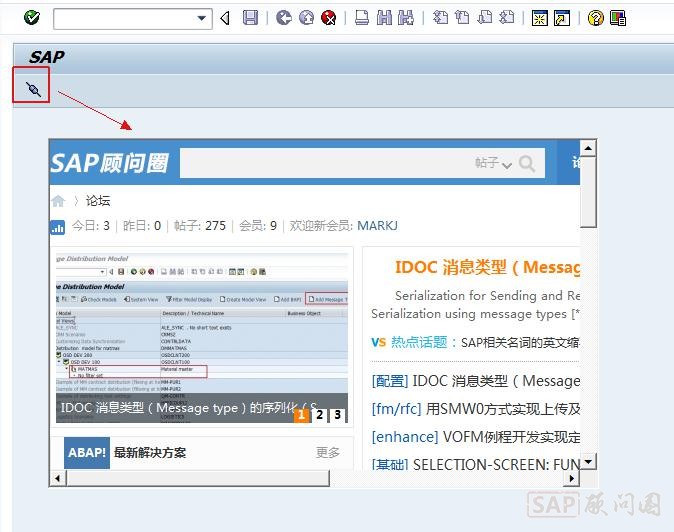Click the Customize Local Layout icon
The height and width of the screenshot is (532, 674).
618,18
